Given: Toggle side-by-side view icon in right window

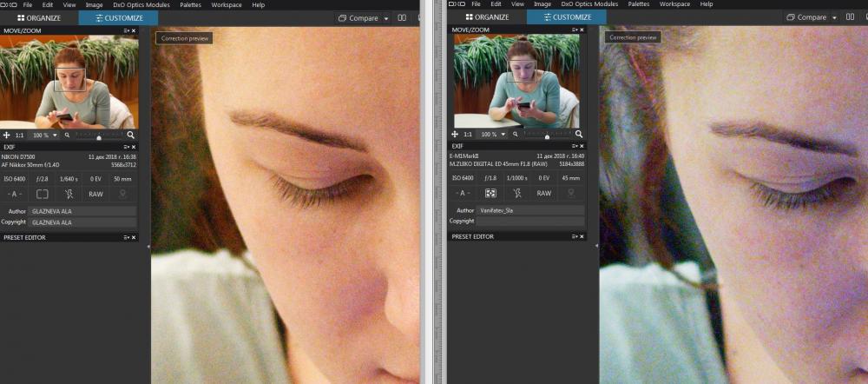Looking at the screenshot, I should tap(850, 17).
